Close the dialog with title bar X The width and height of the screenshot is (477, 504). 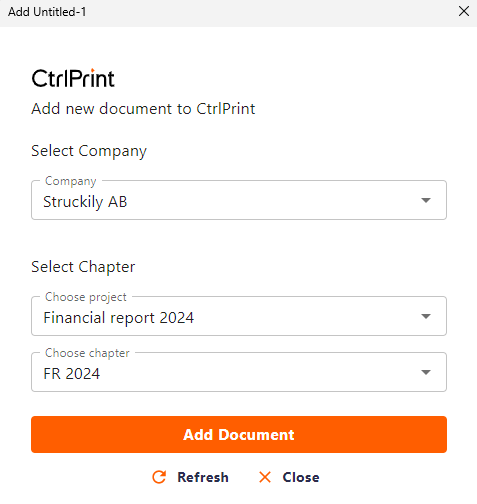click(x=464, y=11)
